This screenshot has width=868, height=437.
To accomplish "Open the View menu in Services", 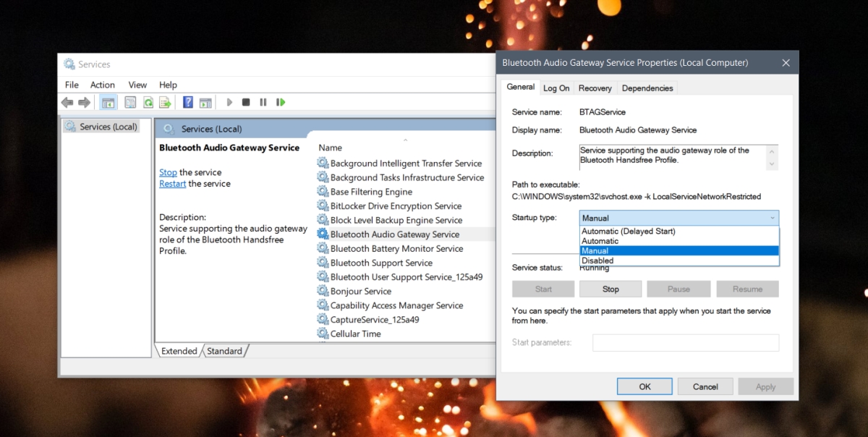I will [x=137, y=85].
